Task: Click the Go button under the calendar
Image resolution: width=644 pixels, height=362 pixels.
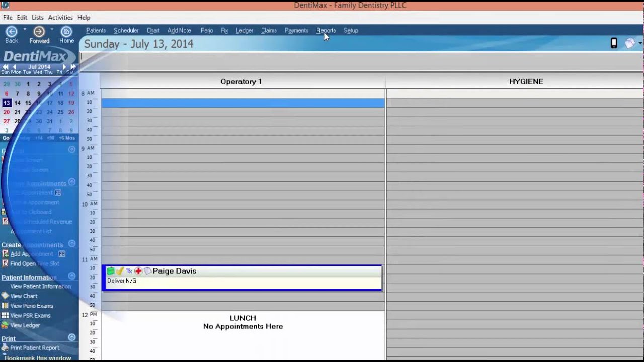Action: 6,138
